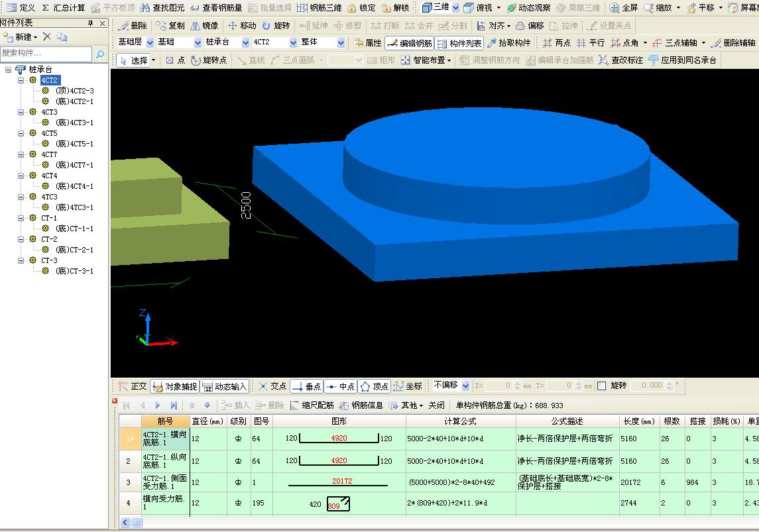759x532 pixels.
Task: Click 应用到同名承台 apply tool
Action: 683,60
